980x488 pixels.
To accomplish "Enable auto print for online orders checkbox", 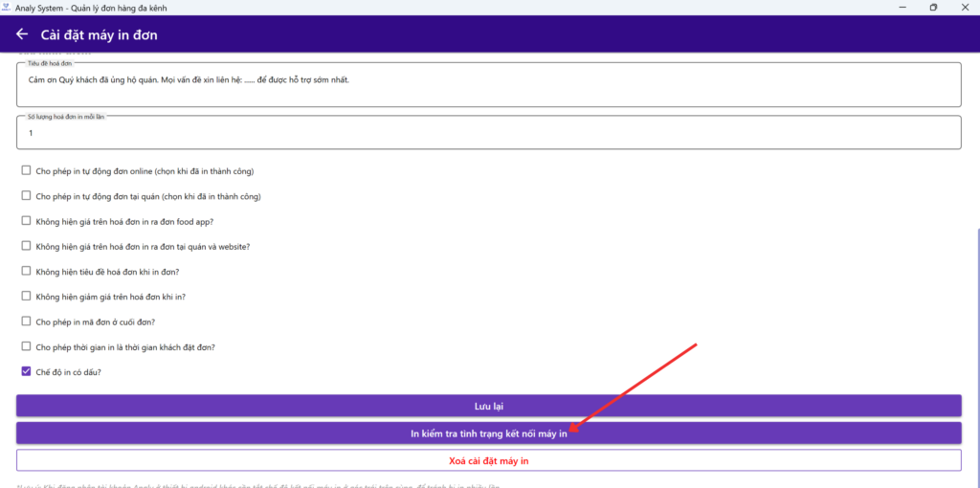I will click(26, 171).
